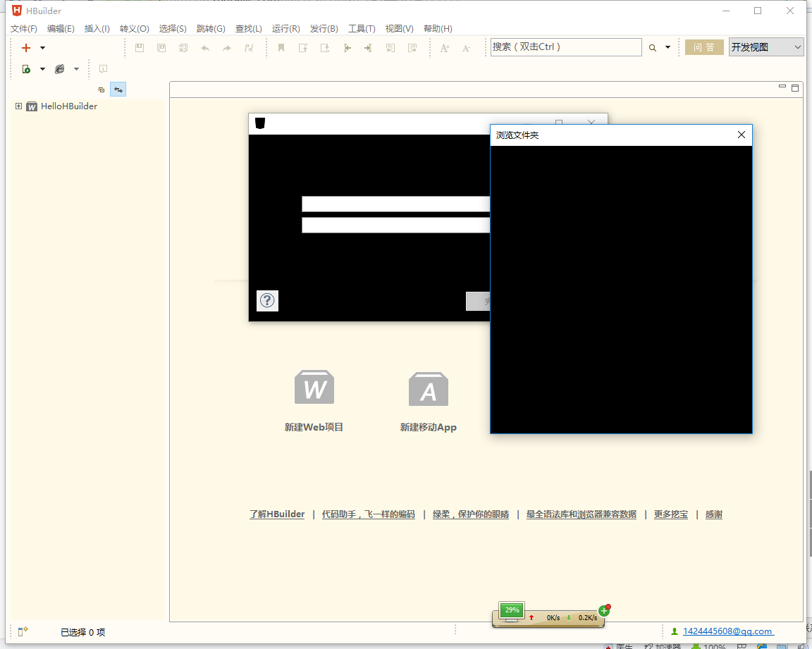Click the collapse all icon in project panel
This screenshot has height=649, width=812.
click(x=101, y=89)
